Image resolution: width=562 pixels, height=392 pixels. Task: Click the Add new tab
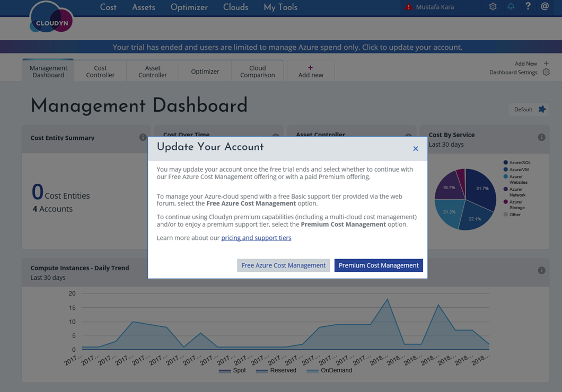click(311, 71)
